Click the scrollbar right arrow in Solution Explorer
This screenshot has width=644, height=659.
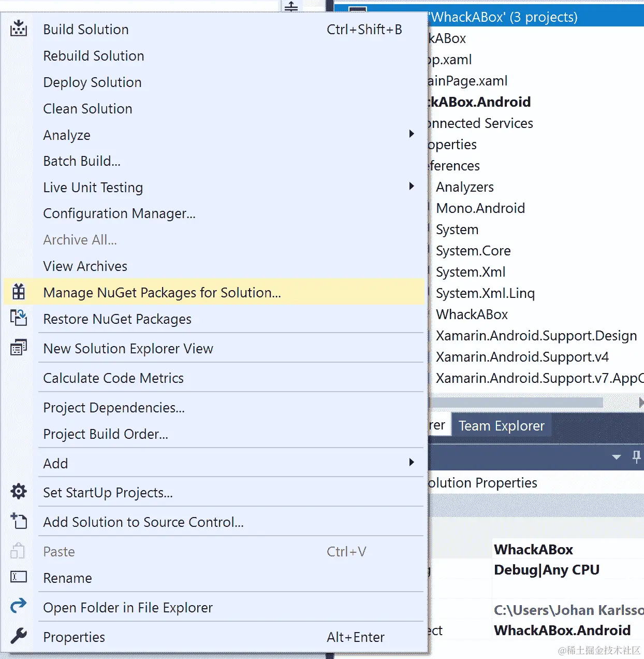click(x=641, y=403)
